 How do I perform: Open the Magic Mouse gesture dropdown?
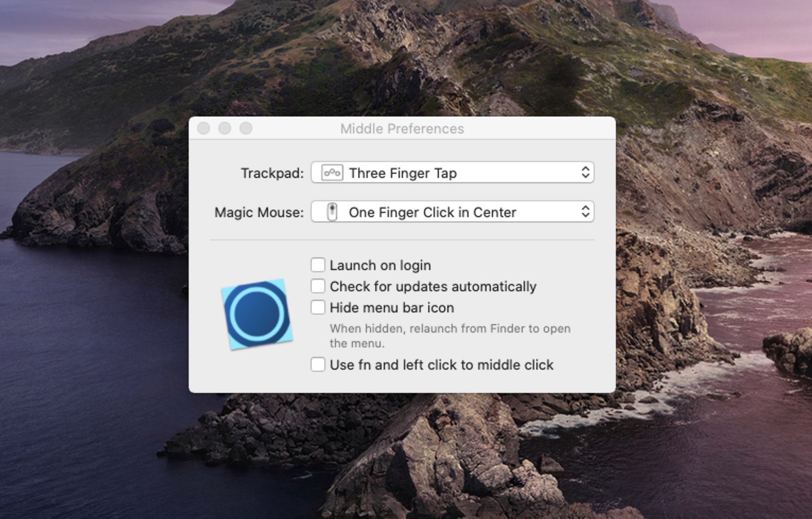pyautogui.click(x=452, y=212)
